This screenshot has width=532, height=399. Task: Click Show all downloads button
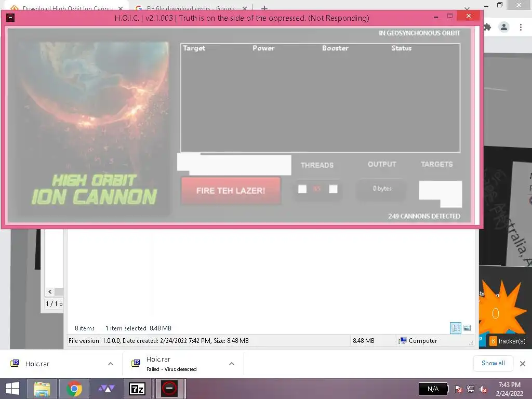(493, 363)
